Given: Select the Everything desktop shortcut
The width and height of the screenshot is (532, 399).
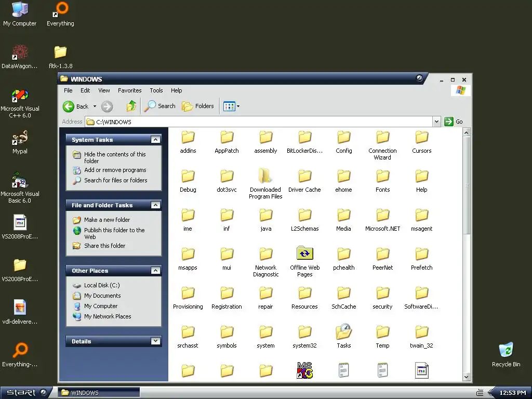Looking at the screenshot, I should pos(60,14).
